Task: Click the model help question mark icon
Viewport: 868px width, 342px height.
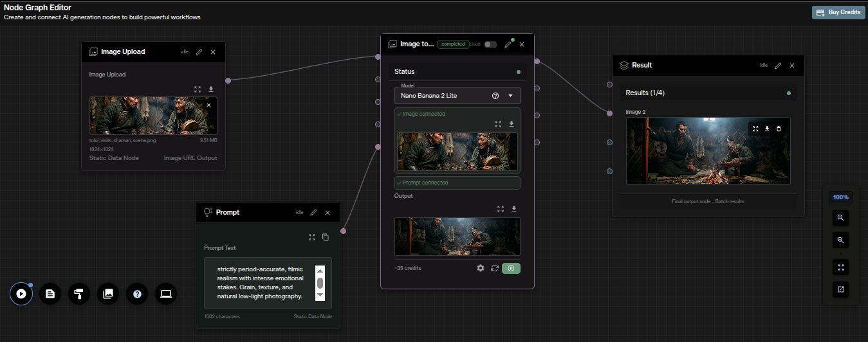Action: (495, 96)
